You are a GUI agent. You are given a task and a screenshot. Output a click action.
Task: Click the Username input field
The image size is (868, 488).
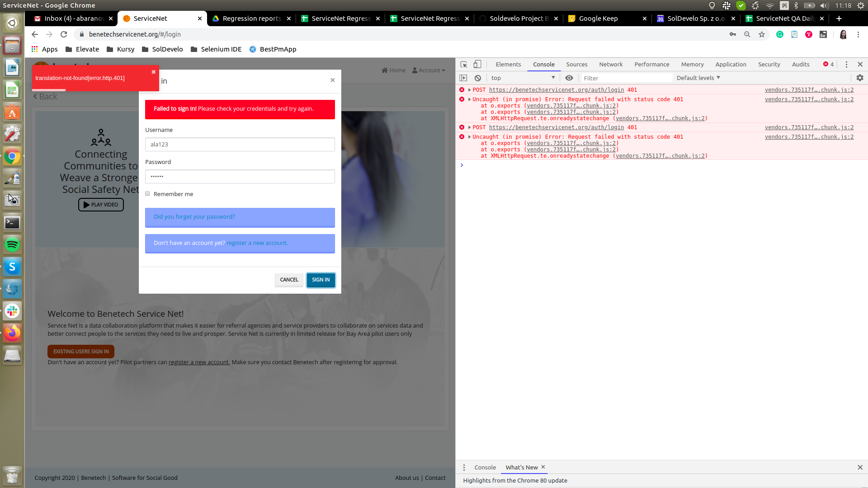(240, 145)
